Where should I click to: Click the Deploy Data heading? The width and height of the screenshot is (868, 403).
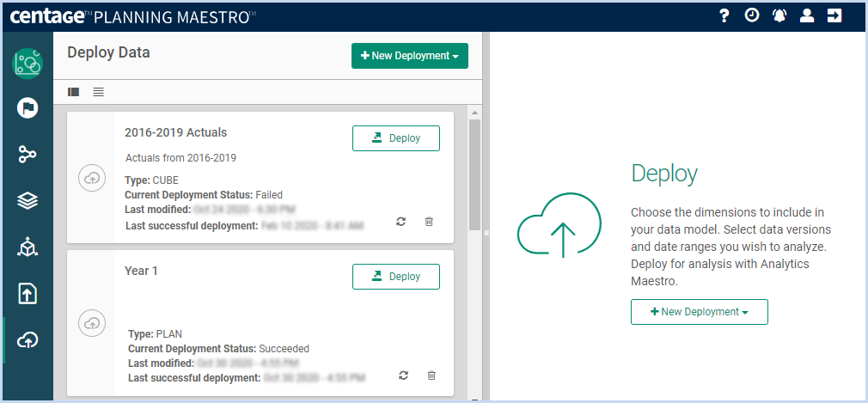point(108,52)
